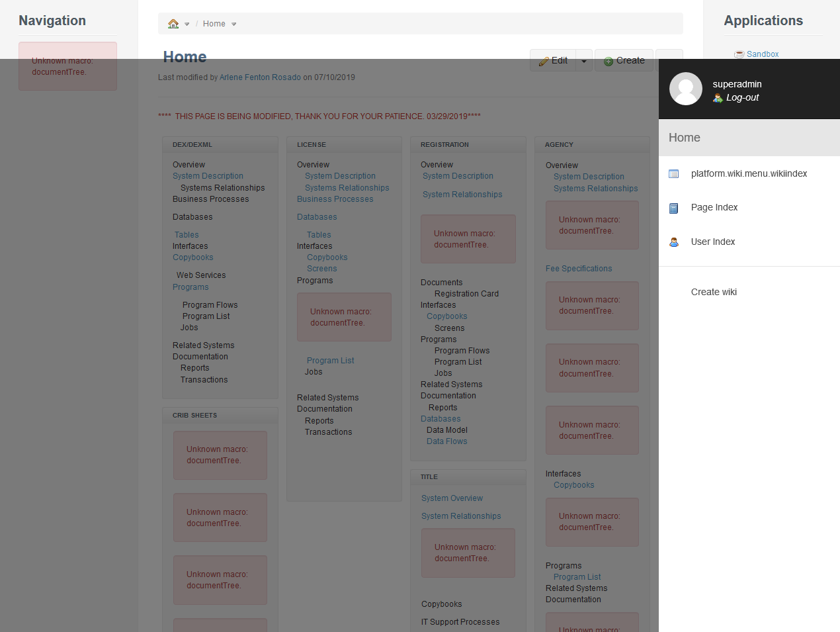
Task: Open Tables link in LICENSE panel
Action: (x=319, y=235)
